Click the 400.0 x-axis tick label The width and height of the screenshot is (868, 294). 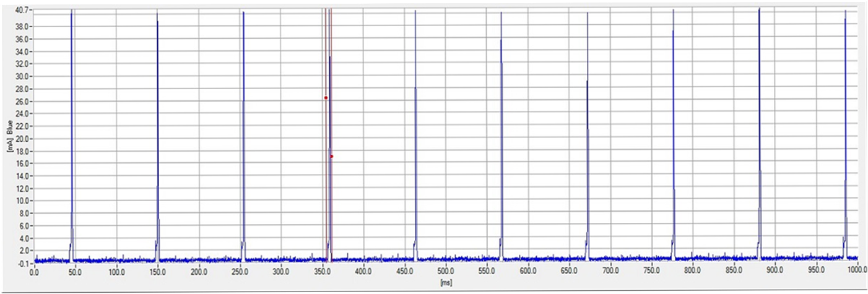(363, 272)
